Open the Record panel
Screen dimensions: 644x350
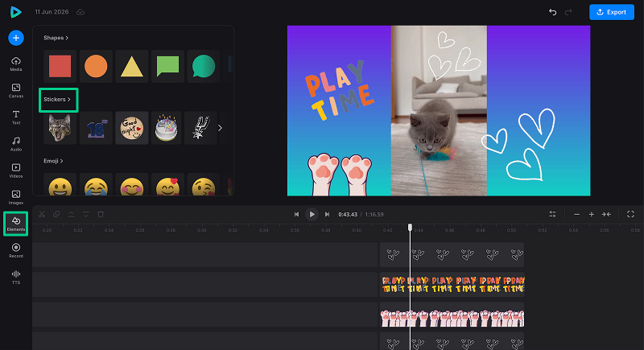[16, 250]
